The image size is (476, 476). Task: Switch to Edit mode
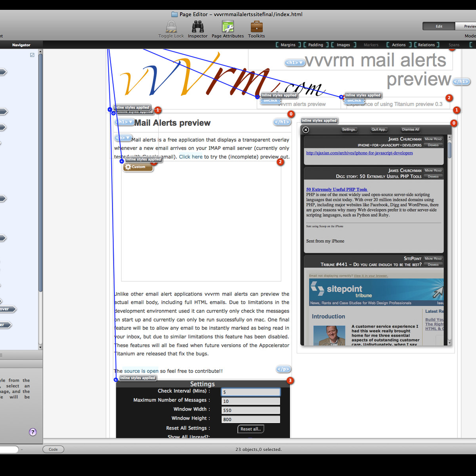[439, 26]
